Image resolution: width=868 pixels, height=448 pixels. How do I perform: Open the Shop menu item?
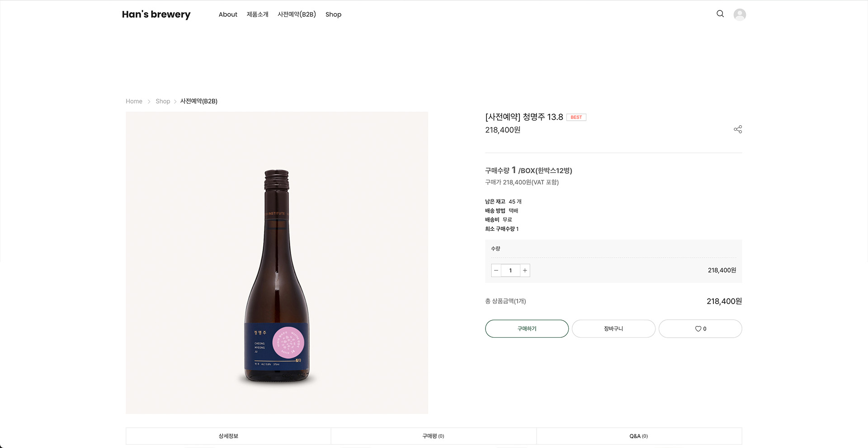333,14
